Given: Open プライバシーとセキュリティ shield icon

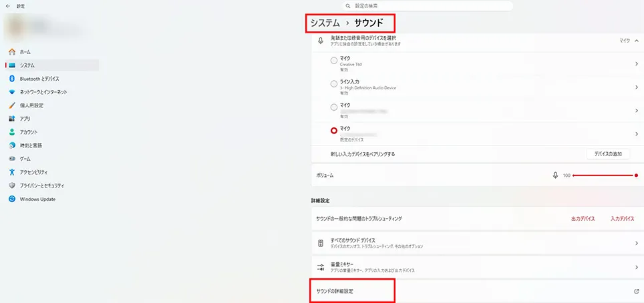Looking at the screenshot, I should coord(12,186).
